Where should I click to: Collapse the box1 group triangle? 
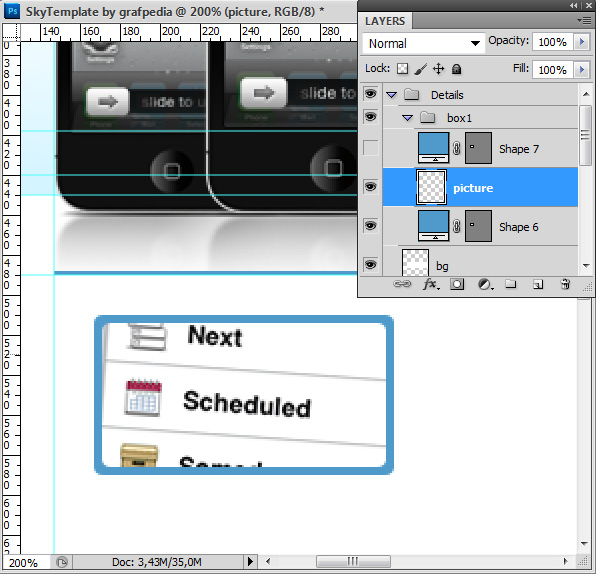pos(407,118)
